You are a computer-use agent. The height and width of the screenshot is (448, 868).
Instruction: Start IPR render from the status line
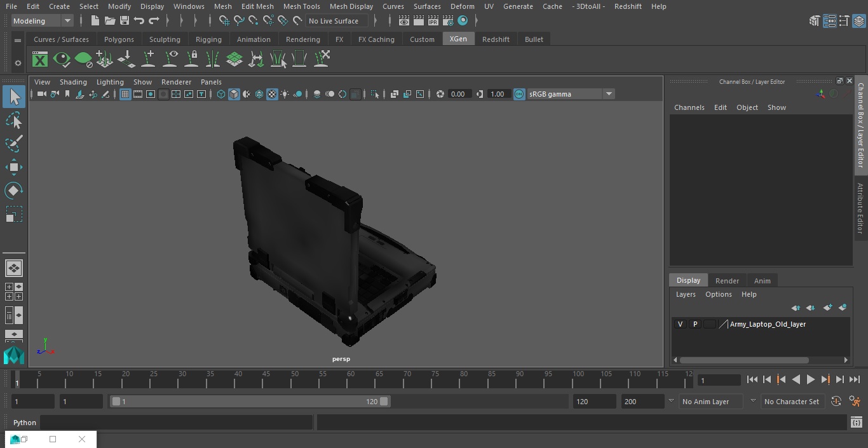click(x=433, y=21)
